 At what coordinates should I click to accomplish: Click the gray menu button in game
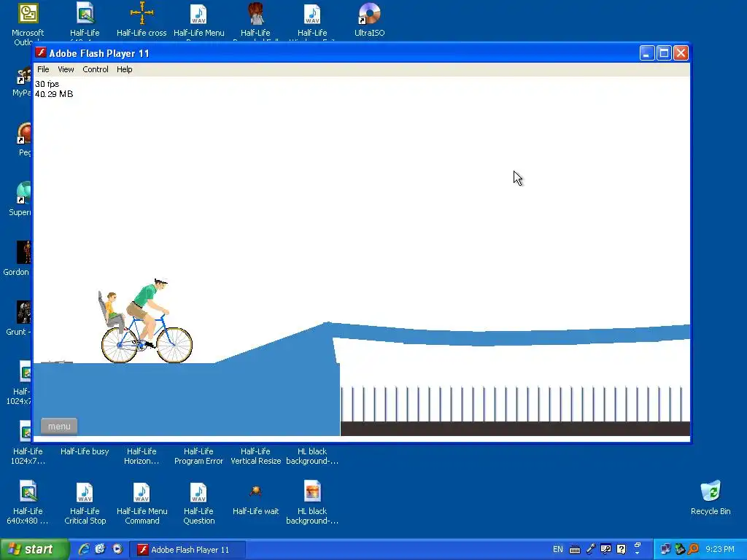59,426
